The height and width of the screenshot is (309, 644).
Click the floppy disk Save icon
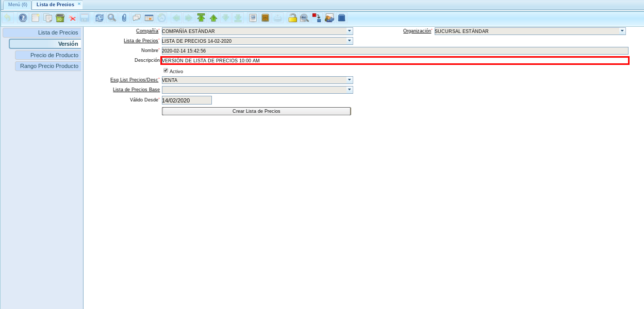pos(85,18)
